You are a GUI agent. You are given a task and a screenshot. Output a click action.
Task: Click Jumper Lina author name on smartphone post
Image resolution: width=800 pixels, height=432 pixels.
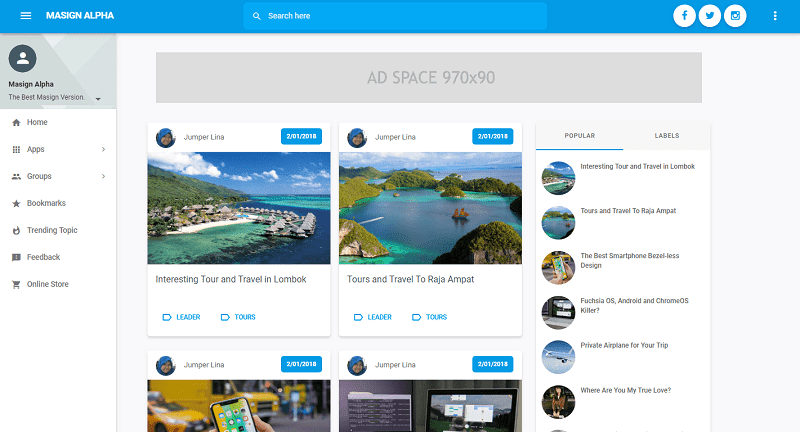click(x=204, y=365)
